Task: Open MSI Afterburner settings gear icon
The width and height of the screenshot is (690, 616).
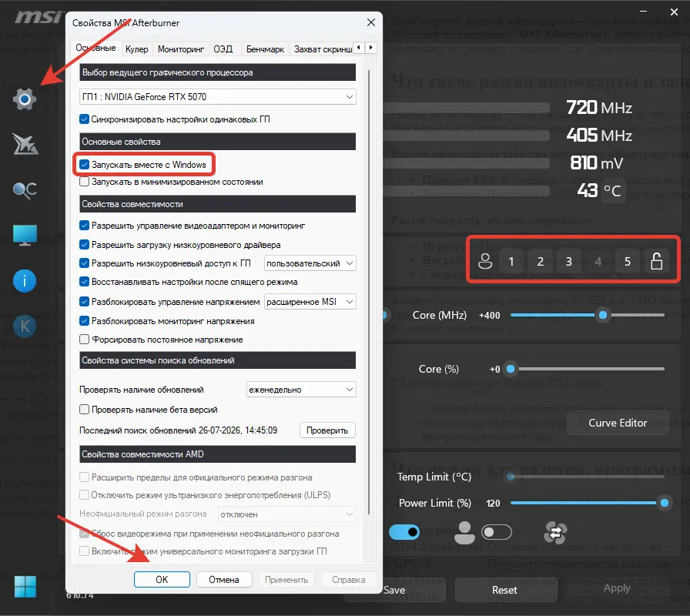Action: pos(24,99)
